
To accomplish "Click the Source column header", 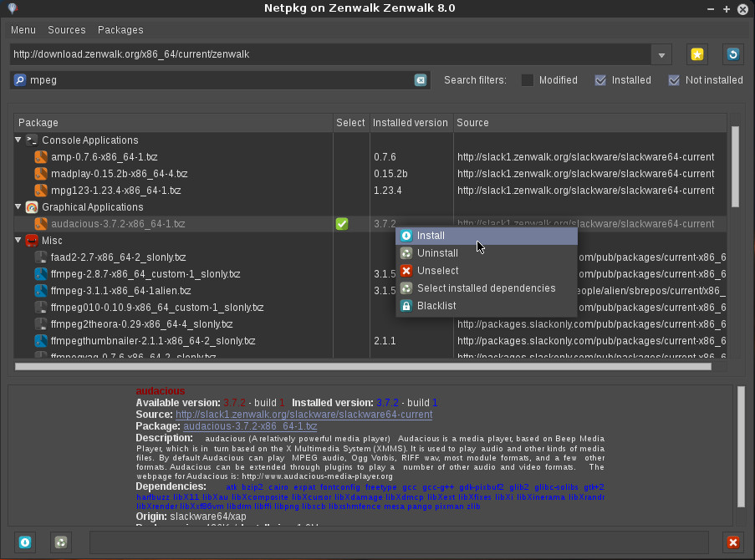I will pyautogui.click(x=589, y=123).
